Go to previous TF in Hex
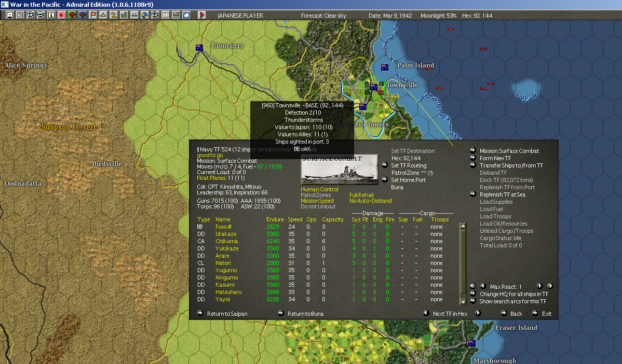 click(x=426, y=313)
